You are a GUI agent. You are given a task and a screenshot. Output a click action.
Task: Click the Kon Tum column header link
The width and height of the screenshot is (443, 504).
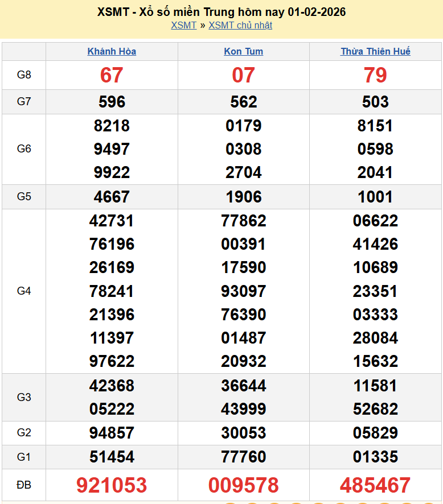244,51
